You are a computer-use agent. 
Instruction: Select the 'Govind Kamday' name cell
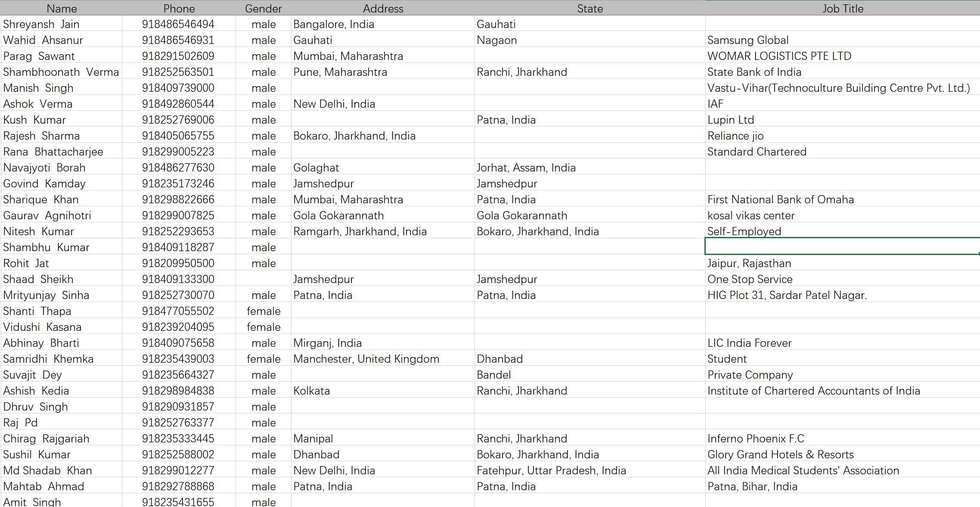coord(62,184)
